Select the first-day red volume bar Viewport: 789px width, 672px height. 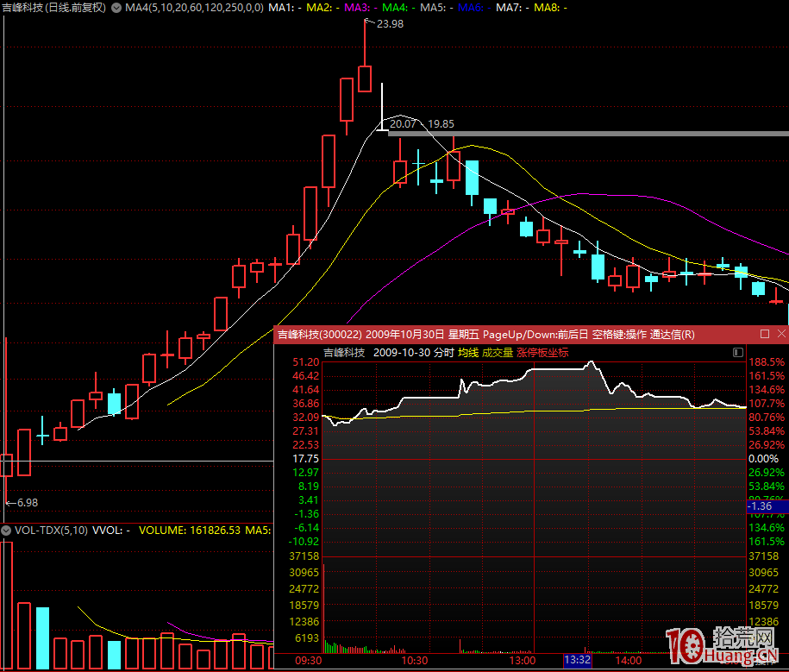tap(7, 606)
